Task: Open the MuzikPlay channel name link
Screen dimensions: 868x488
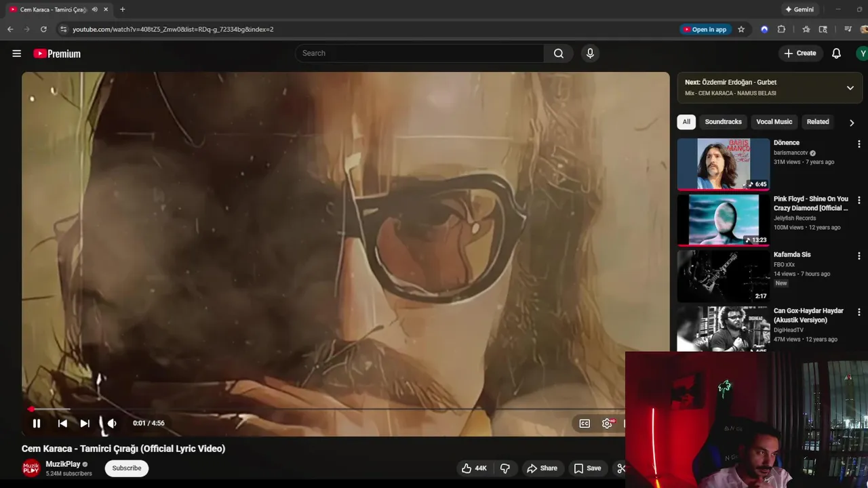Action: tap(63, 464)
